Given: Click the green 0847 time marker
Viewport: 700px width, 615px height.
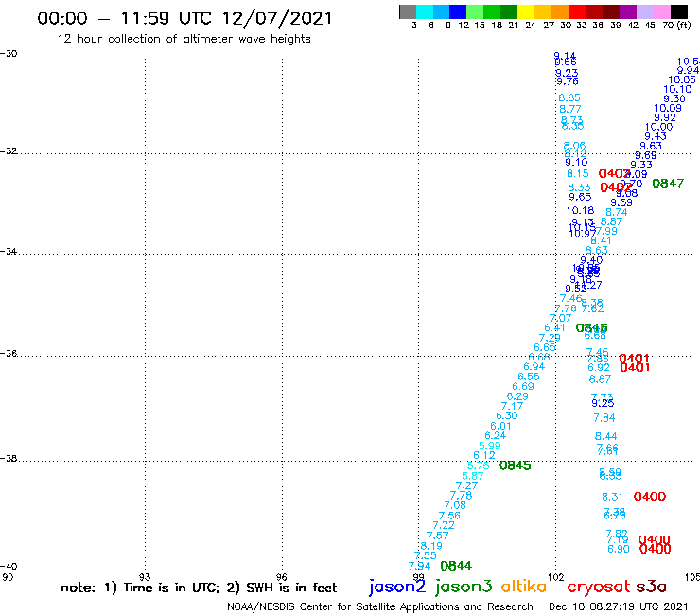Looking at the screenshot, I should tap(668, 184).
